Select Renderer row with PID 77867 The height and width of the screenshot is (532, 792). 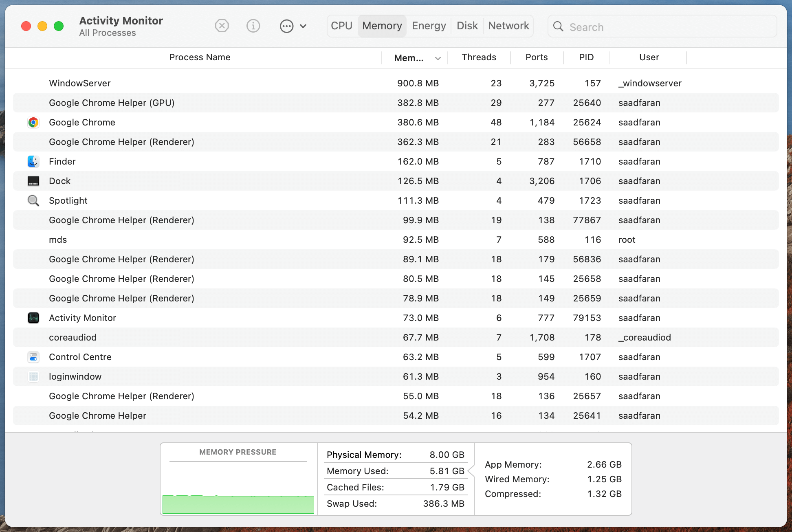click(x=396, y=220)
